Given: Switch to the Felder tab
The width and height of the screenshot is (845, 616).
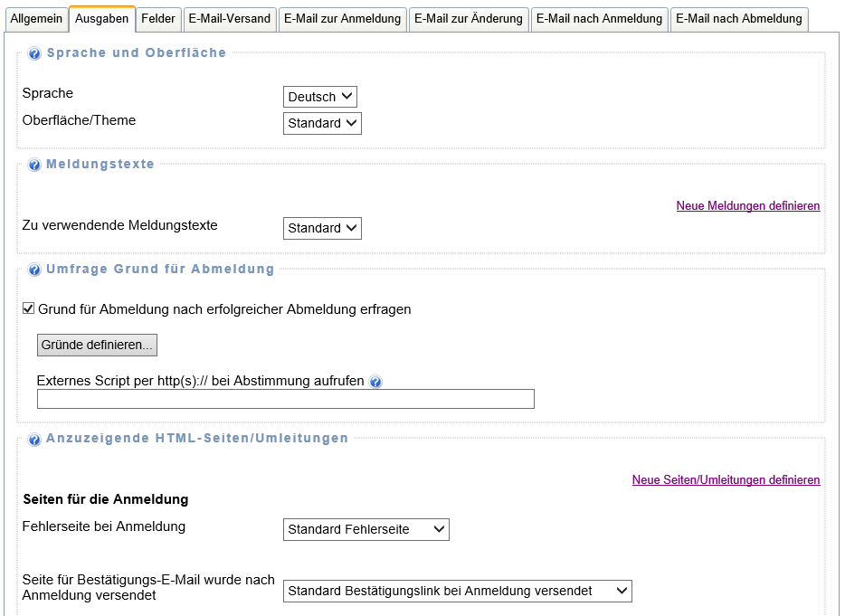Looking at the screenshot, I should pos(158,19).
